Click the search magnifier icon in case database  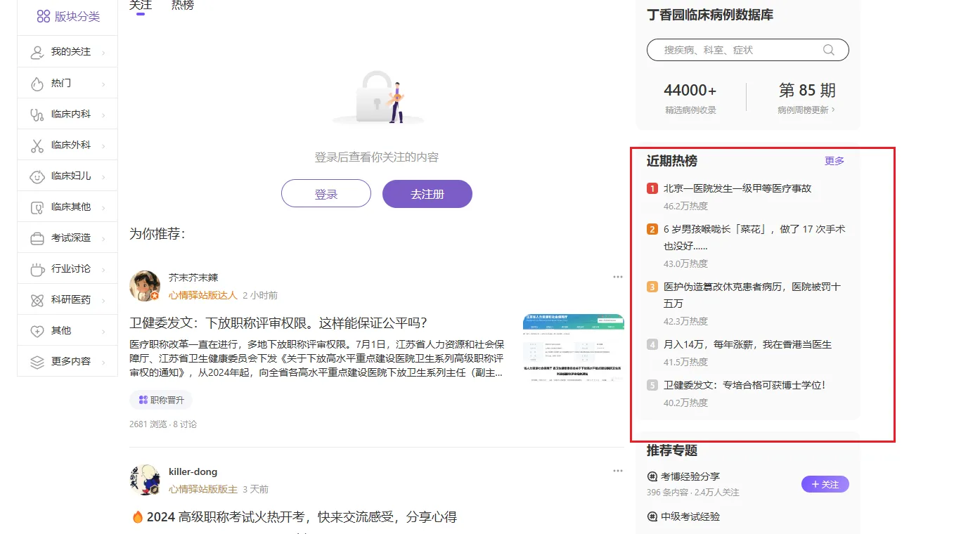(828, 50)
